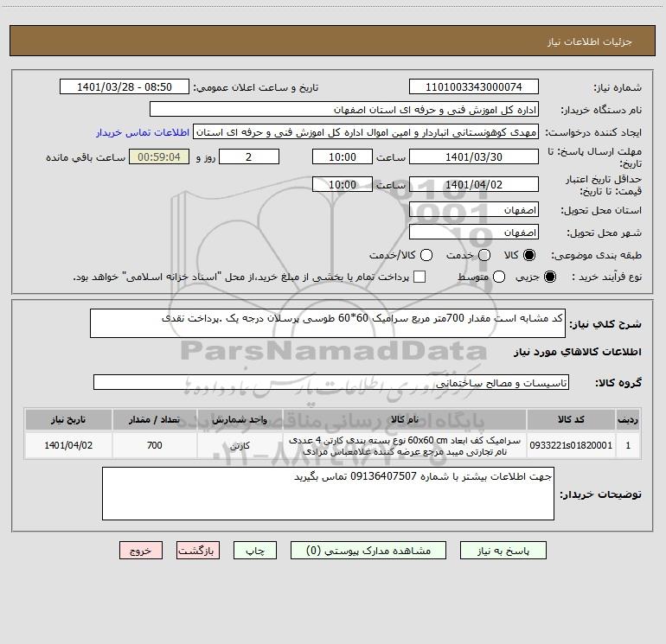This screenshot has width=666, height=644.
Task: Click the پاسخ به نیاز button
Action: coord(503,550)
